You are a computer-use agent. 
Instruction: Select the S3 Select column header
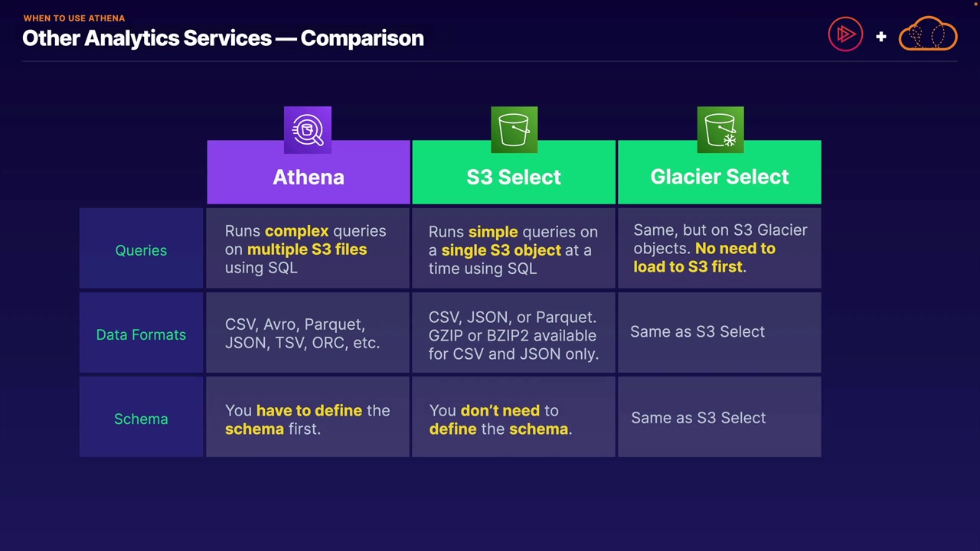pyautogui.click(x=514, y=177)
